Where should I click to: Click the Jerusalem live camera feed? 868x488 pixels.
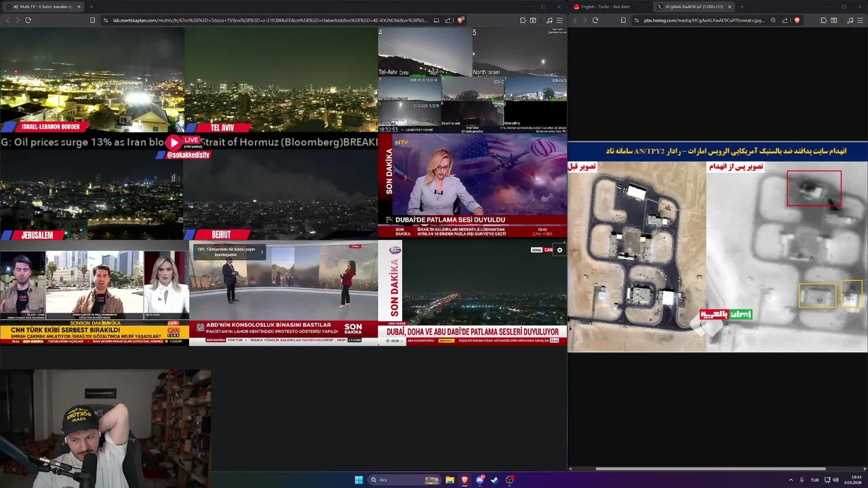pos(92,195)
